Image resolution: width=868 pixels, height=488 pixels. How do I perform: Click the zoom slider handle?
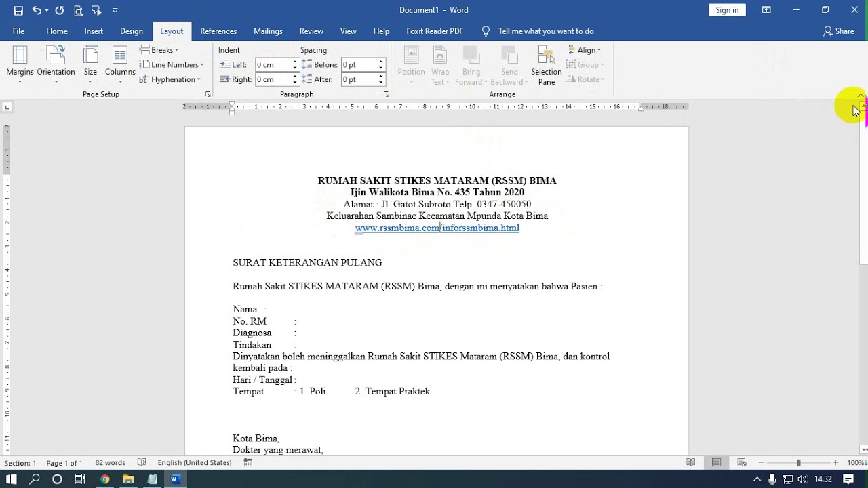(x=799, y=463)
